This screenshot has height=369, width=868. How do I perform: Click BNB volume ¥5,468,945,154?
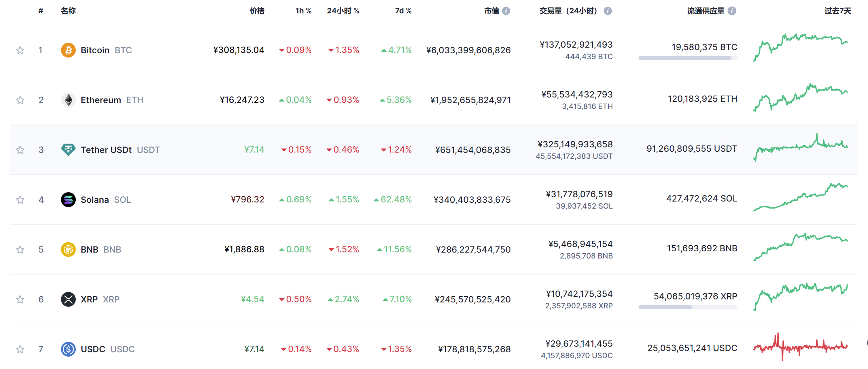tap(580, 244)
